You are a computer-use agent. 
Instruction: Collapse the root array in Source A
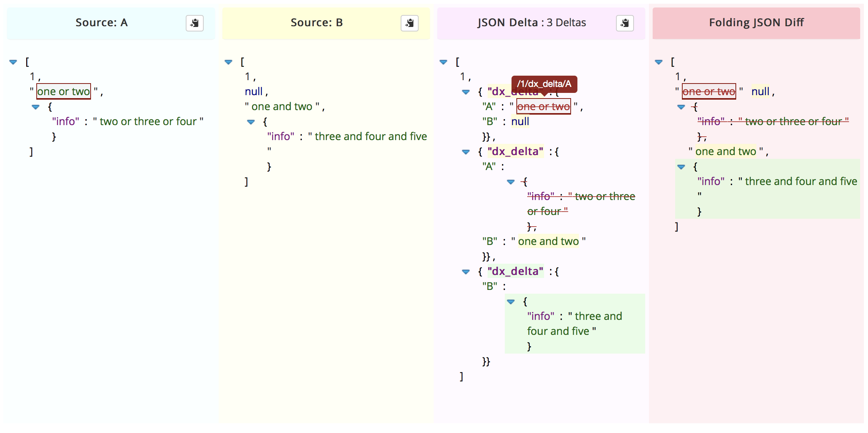(x=13, y=62)
